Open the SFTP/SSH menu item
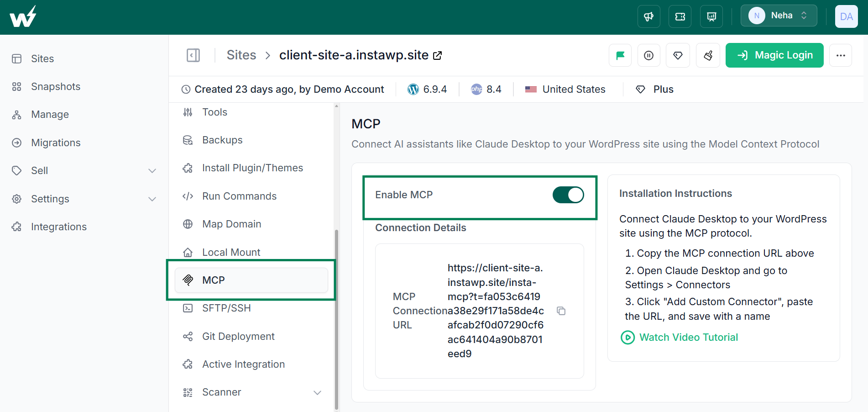The width and height of the screenshot is (868, 412). (x=226, y=308)
